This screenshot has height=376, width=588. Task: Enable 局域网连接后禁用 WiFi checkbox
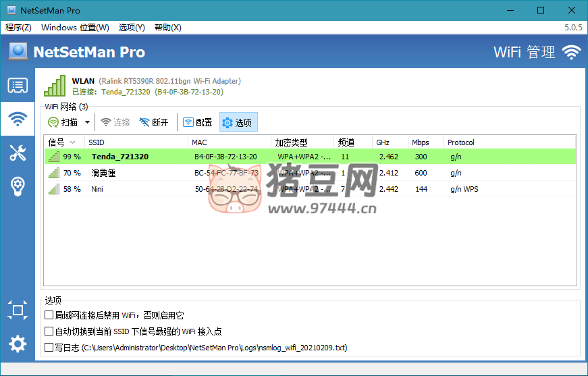tap(49, 315)
